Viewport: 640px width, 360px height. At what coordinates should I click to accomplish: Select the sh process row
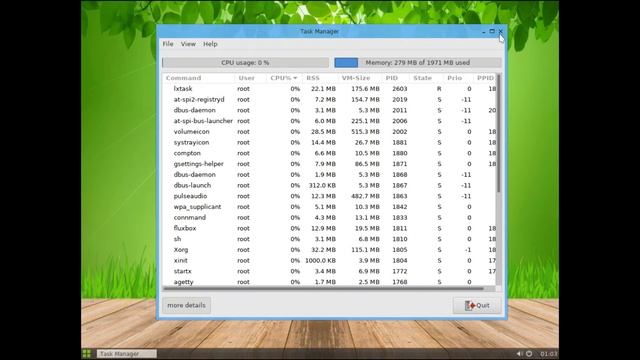(329, 239)
